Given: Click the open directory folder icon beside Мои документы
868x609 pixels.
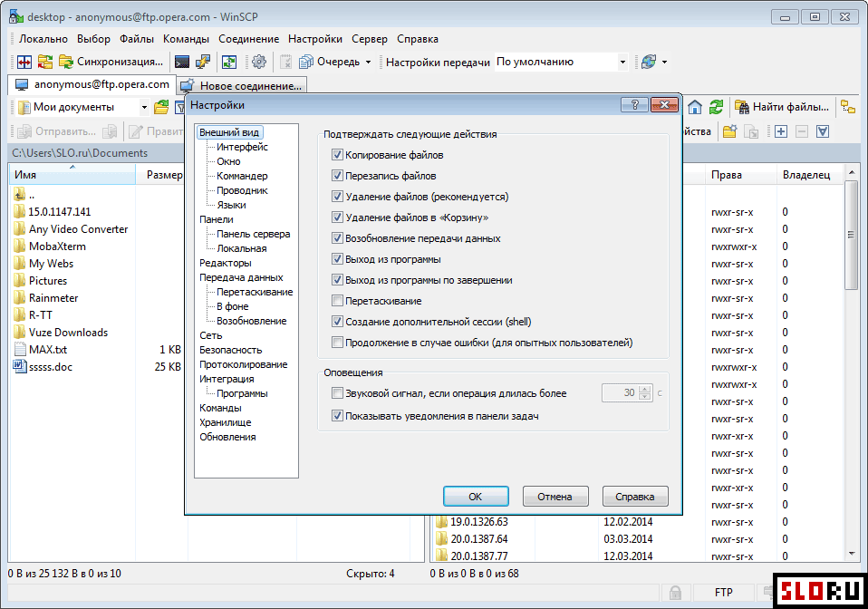Looking at the screenshot, I should tap(161, 107).
